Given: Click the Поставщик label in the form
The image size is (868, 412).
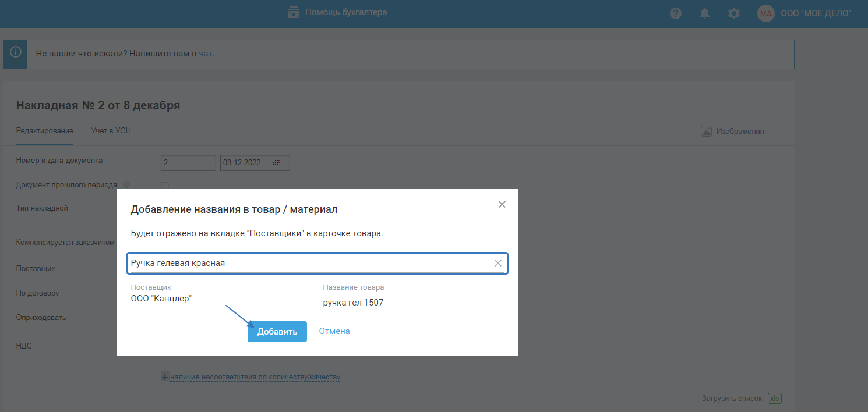Looking at the screenshot, I should click(x=36, y=269).
